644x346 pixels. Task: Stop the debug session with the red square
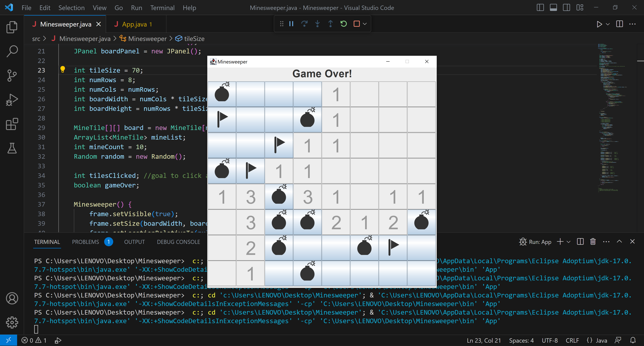(x=357, y=24)
